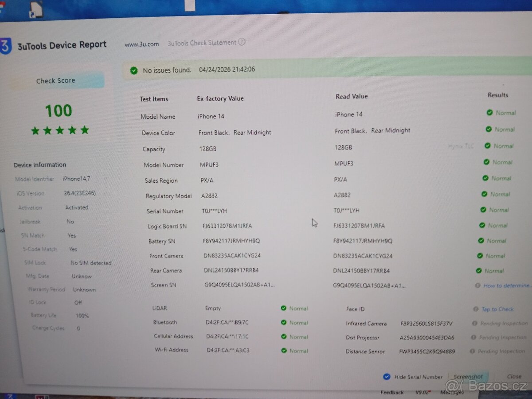Click Feedback in the main window footer
The width and height of the screenshot is (532, 399).
coord(392,392)
